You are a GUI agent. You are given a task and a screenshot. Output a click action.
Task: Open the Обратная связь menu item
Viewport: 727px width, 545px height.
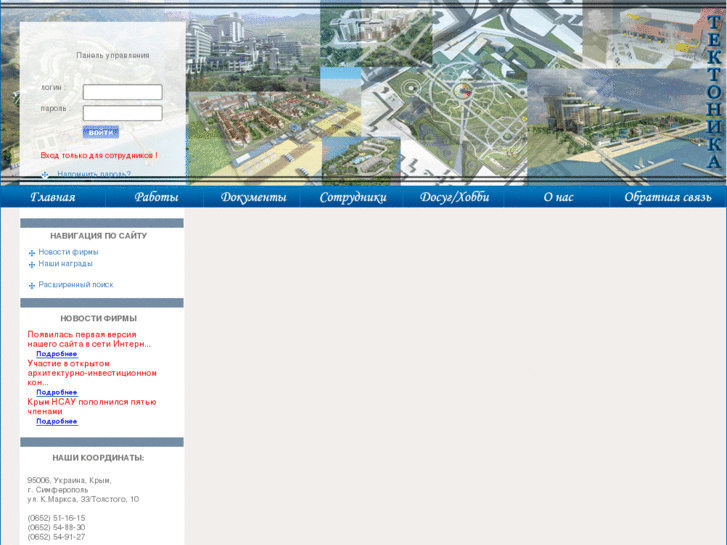[x=668, y=197]
